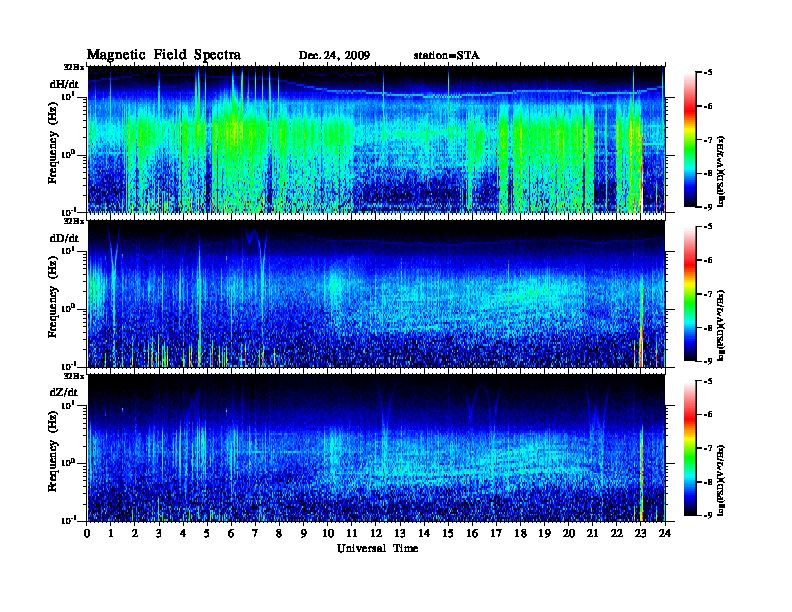This screenshot has height=612, width=792.
Task: Click the "32Hz" label atop dD/dt panel
Action: click(74, 221)
